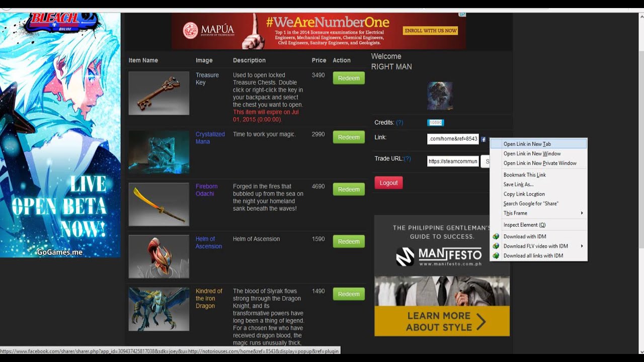Click the Trade URL input field

(453, 161)
